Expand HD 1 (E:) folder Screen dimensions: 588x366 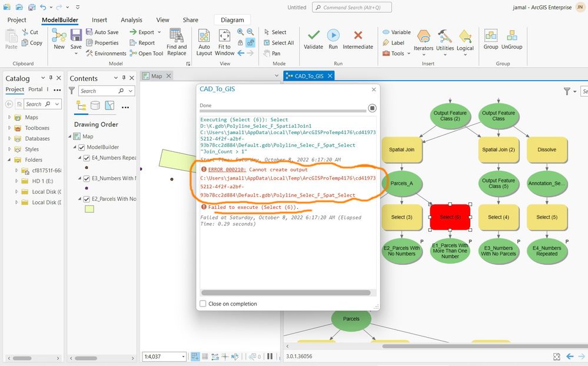click(16, 181)
